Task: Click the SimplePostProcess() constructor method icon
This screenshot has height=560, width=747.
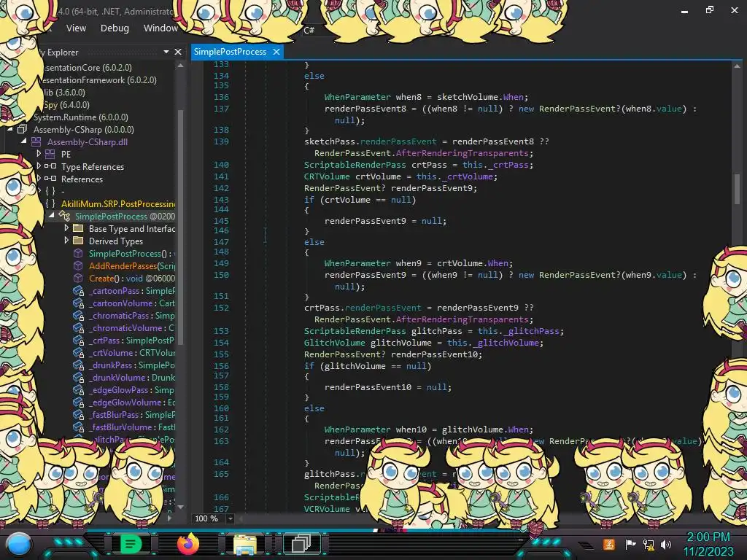Action: click(78, 253)
